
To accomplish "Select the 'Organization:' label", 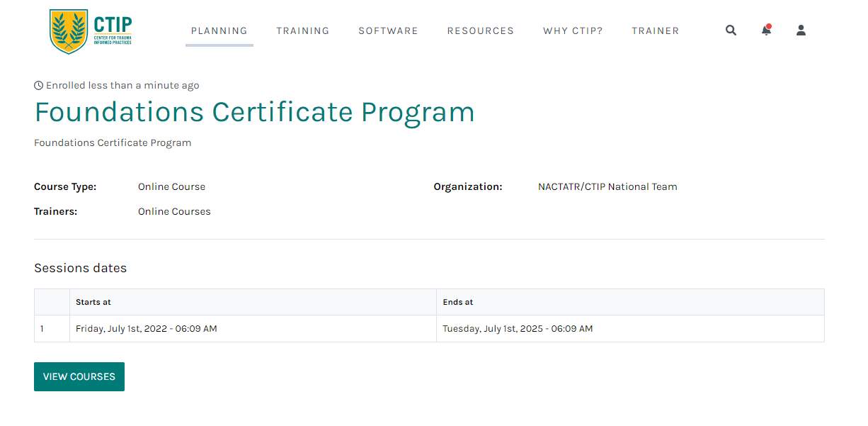I will [x=468, y=187].
